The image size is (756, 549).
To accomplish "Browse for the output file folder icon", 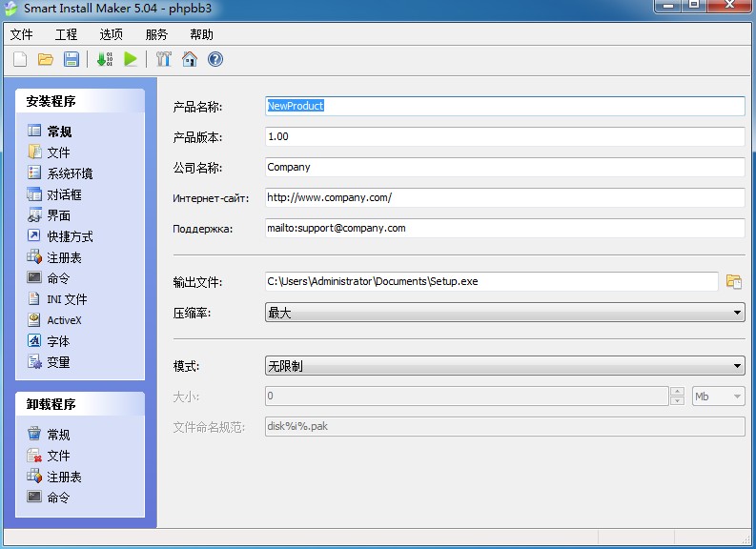I will [x=734, y=281].
